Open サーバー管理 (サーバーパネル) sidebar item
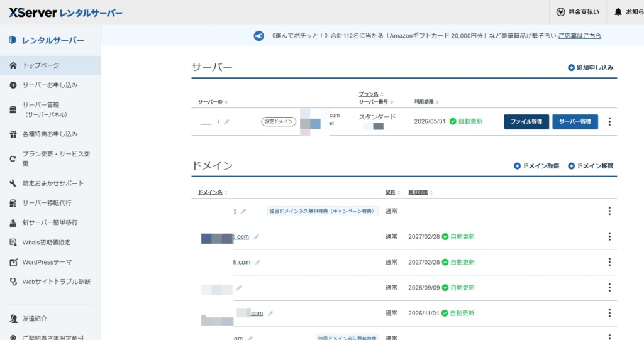The width and height of the screenshot is (644, 340). click(50, 109)
